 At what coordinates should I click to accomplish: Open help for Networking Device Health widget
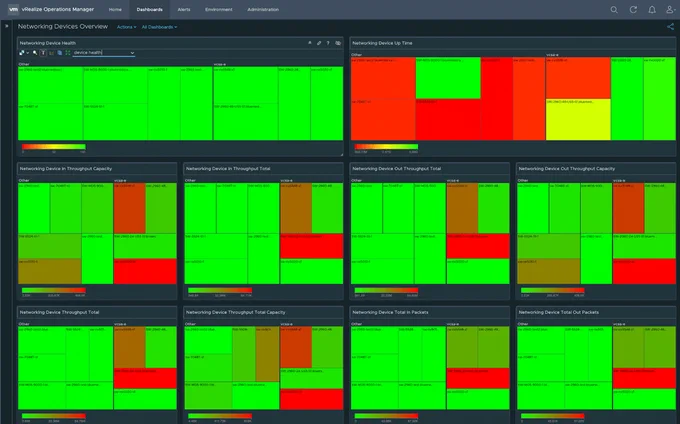328,43
